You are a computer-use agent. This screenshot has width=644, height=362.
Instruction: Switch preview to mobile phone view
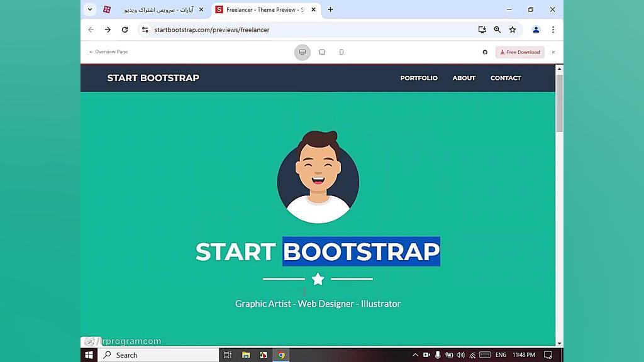pos(341,52)
